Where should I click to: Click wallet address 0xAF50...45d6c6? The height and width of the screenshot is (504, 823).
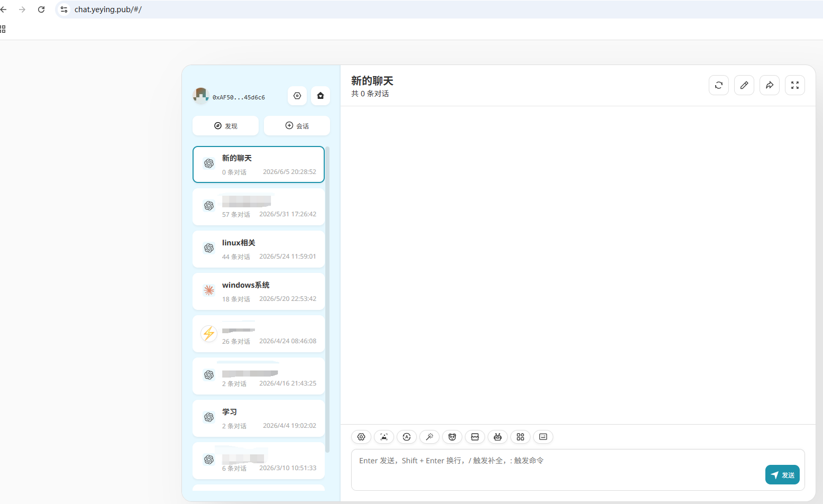coord(239,97)
